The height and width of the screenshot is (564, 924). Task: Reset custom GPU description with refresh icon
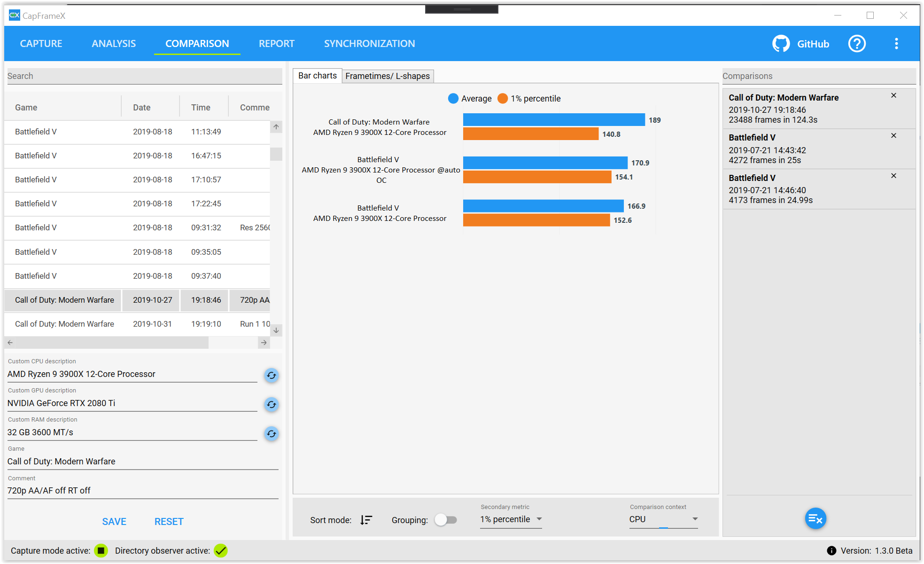[272, 405]
